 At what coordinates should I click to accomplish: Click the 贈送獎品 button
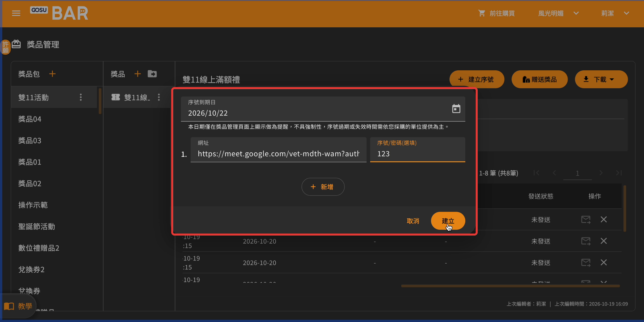pyautogui.click(x=539, y=80)
